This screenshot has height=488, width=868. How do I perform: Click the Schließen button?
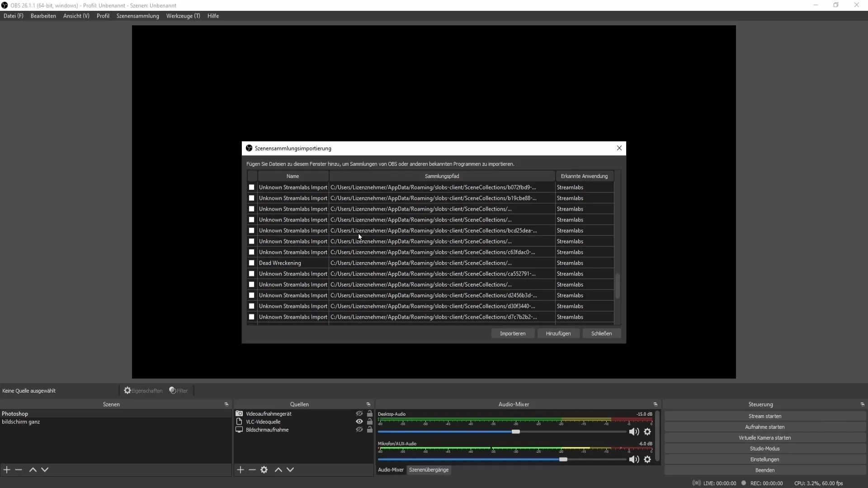coord(601,333)
